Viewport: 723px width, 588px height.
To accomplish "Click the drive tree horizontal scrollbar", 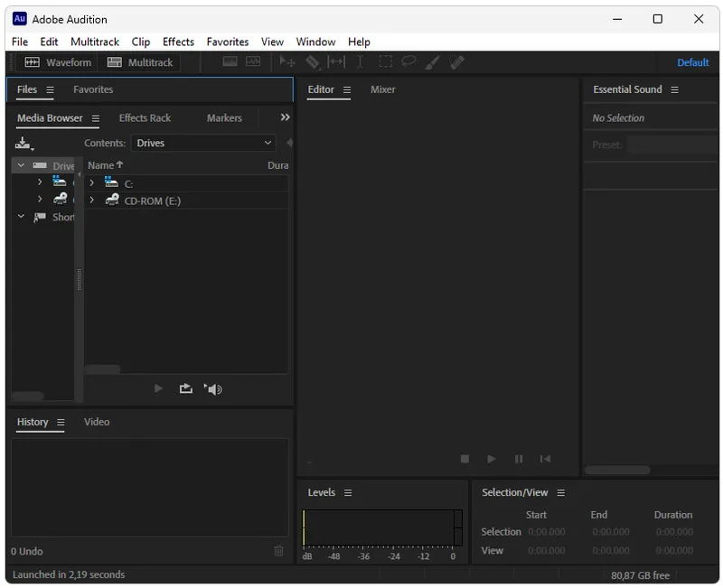I will click(28, 396).
